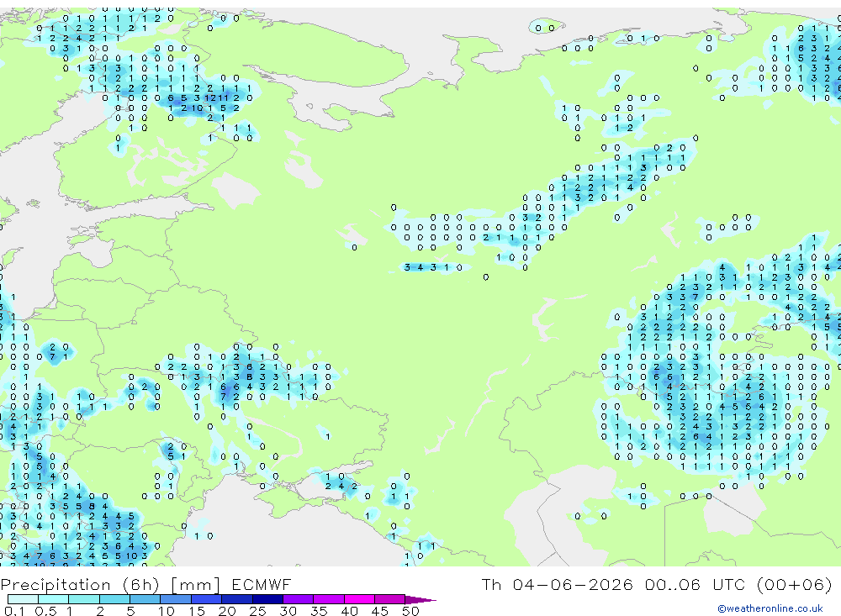Click the legend label '25'
841x616 pixels.
point(257,611)
